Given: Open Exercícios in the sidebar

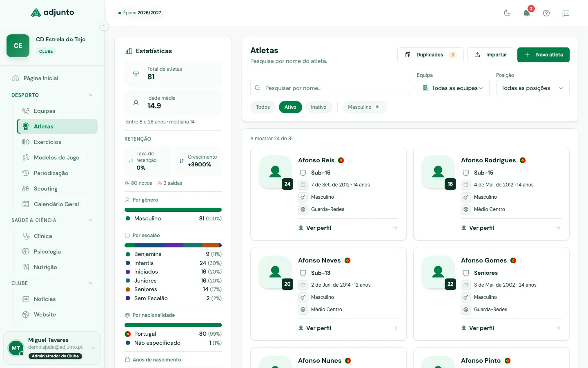Looking at the screenshot, I should pyautogui.click(x=57, y=142).
